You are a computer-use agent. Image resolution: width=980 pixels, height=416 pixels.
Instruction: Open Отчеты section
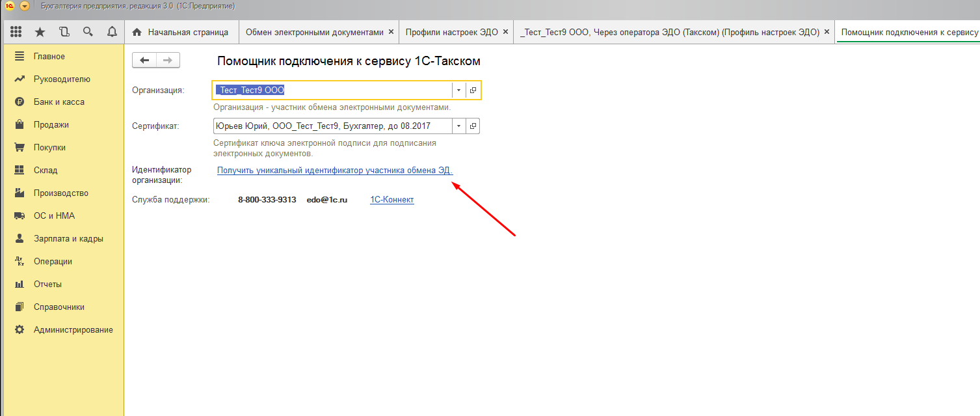click(x=63, y=284)
